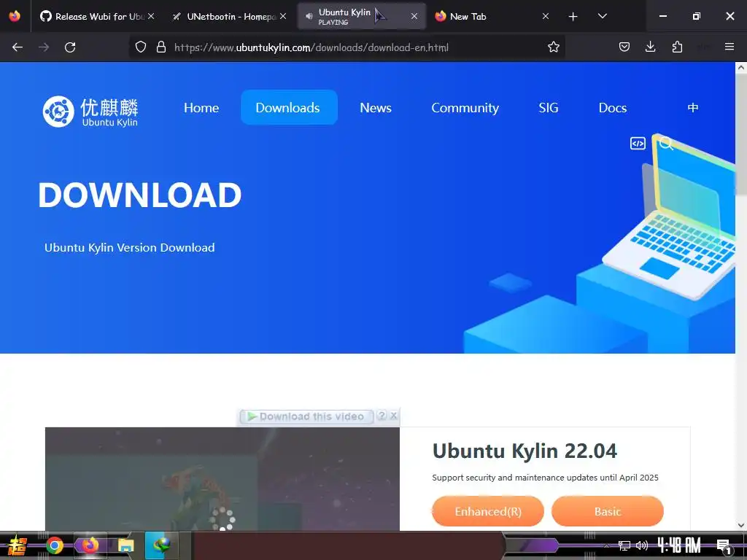
Task: Open the tracking protection shield icon
Action: [x=141, y=47]
